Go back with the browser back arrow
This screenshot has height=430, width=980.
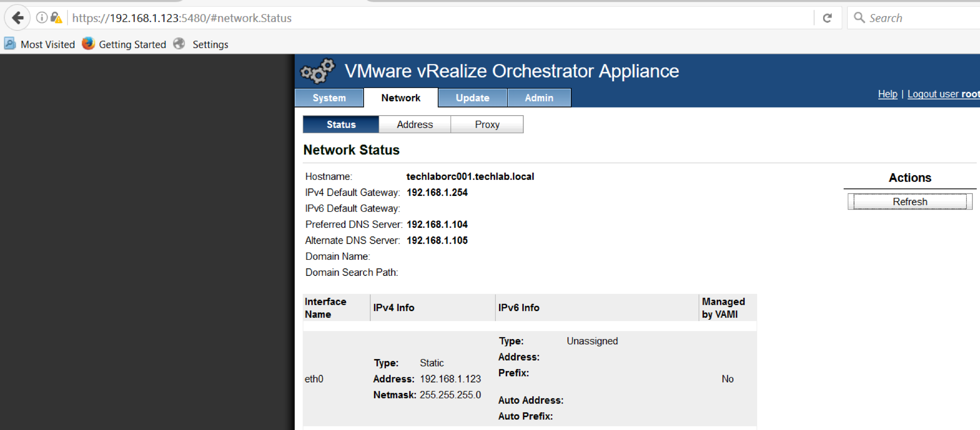coord(18,18)
